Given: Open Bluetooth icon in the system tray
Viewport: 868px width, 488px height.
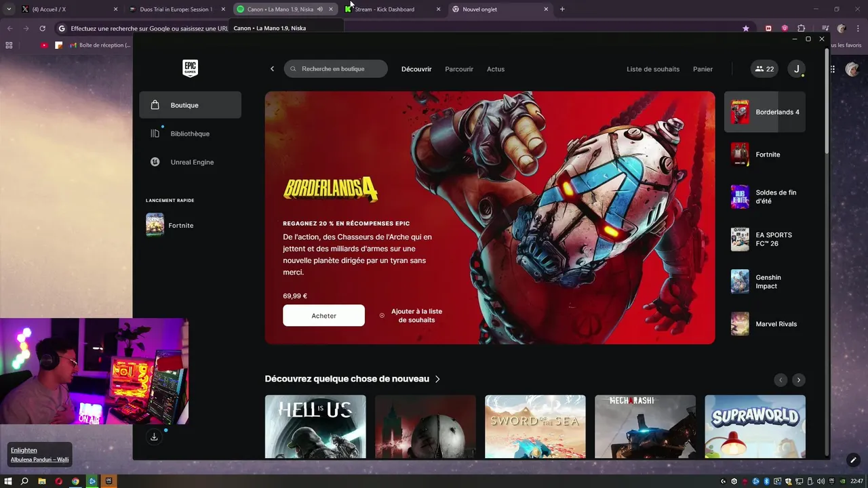Looking at the screenshot, I should (767, 481).
